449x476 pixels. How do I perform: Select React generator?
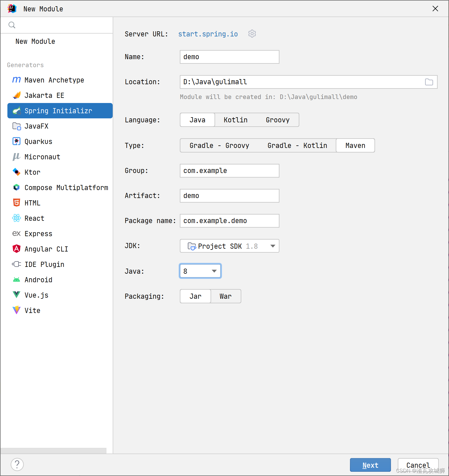point(60,218)
